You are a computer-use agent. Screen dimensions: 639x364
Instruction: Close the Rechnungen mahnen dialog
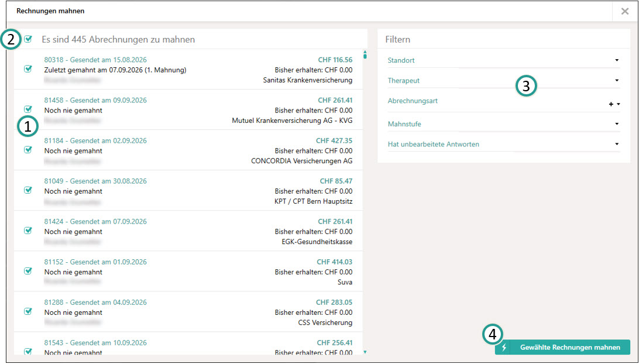(x=625, y=12)
